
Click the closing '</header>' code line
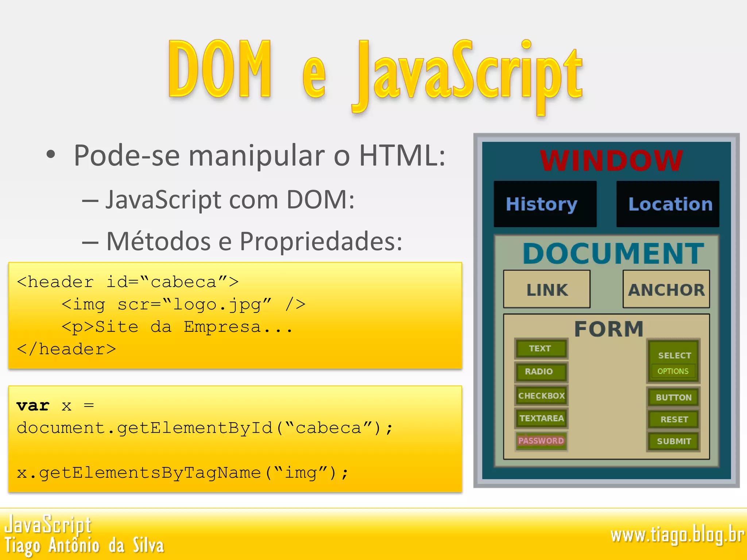(66, 349)
